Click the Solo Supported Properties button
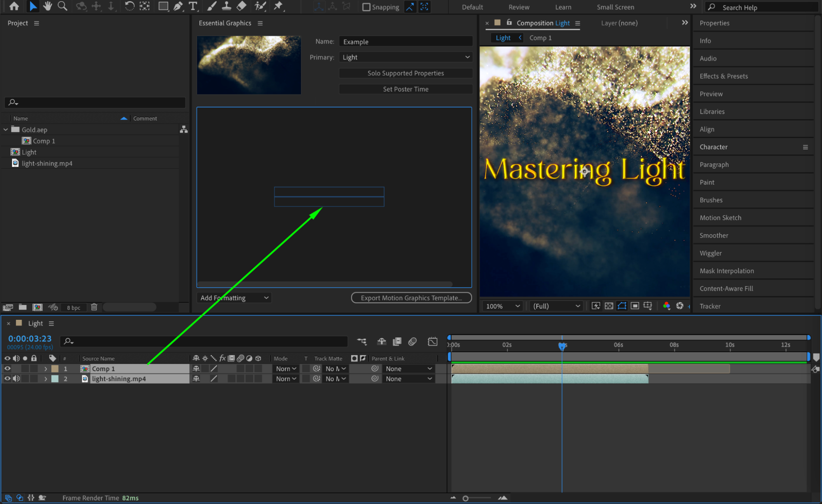Screen dimensions: 822x504 point(405,73)
